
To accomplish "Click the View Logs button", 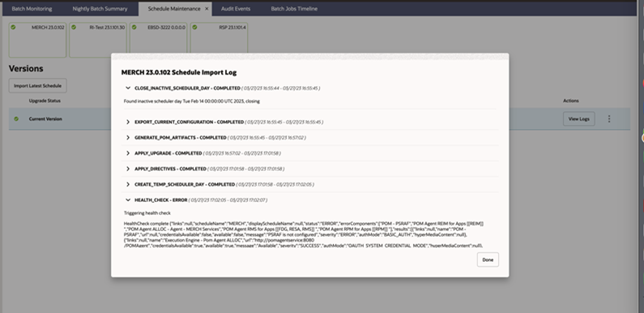I will (x=578, y=119).
